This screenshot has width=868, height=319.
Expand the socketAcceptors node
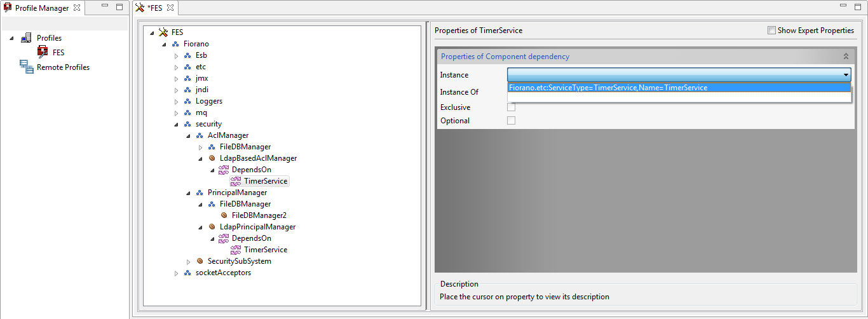click(177, 273)
